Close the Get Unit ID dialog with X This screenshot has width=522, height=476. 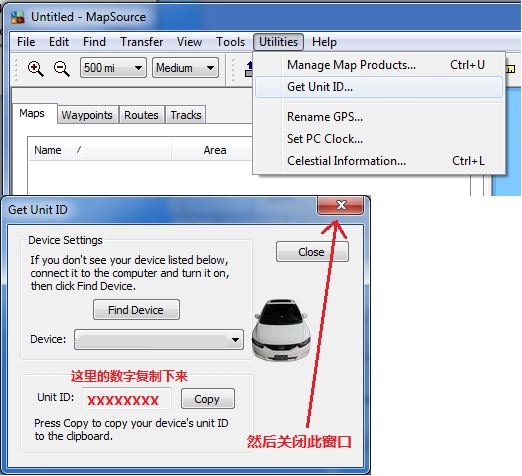(x=341, y=205)
